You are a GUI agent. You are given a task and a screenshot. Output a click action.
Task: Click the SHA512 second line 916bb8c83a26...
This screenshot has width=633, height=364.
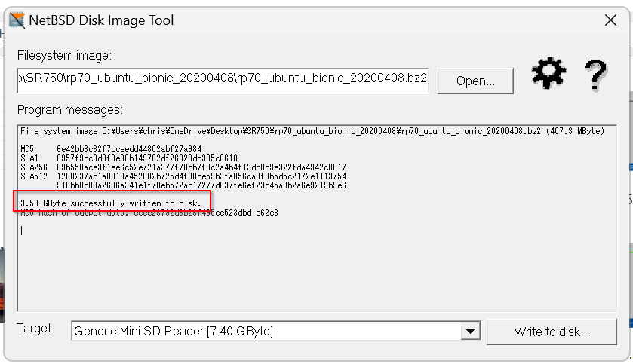pos(201,185)
